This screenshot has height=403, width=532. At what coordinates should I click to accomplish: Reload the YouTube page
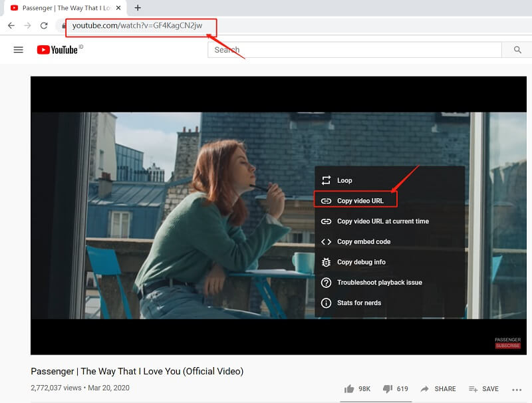click(x=44, y=26)
